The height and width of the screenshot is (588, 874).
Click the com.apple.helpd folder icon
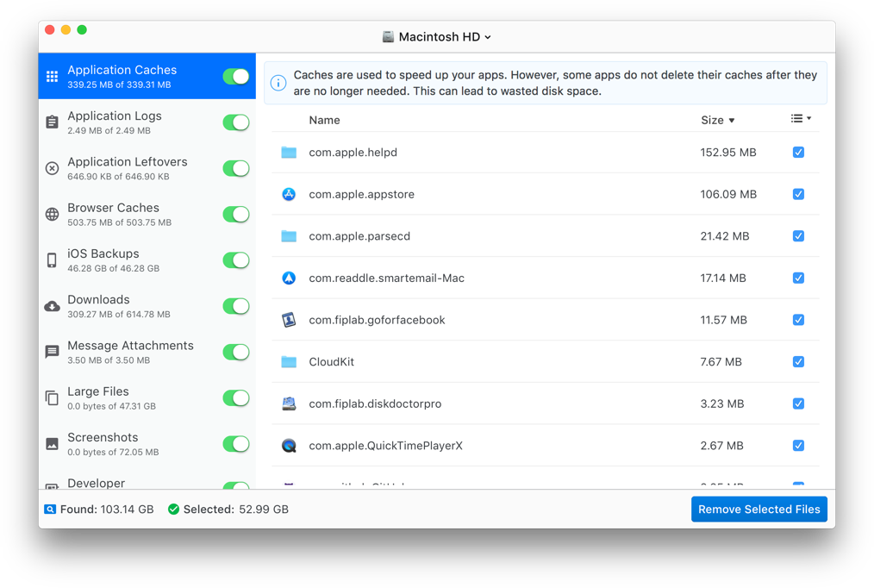[x=289, y=152]
